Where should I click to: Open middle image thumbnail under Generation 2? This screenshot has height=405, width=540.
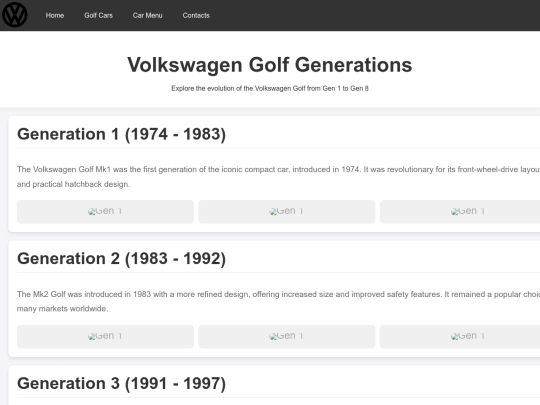287,336
